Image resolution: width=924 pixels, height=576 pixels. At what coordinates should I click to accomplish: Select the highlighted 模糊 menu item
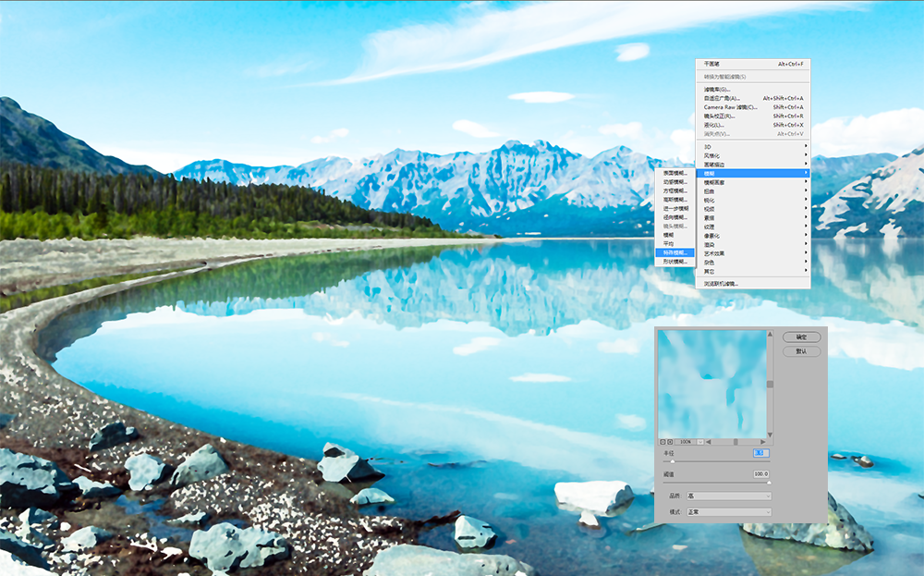[752, 173]
